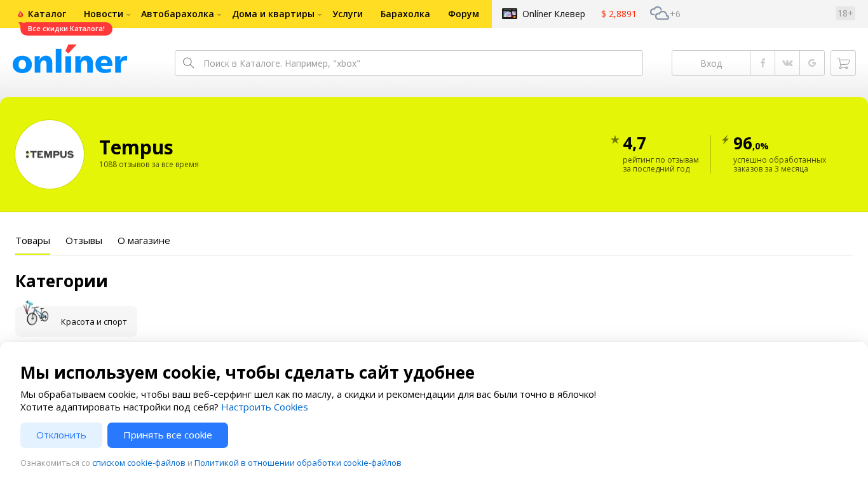Click the Google login icon
Viewport: 868px width, 488px height.
[812, 63]
